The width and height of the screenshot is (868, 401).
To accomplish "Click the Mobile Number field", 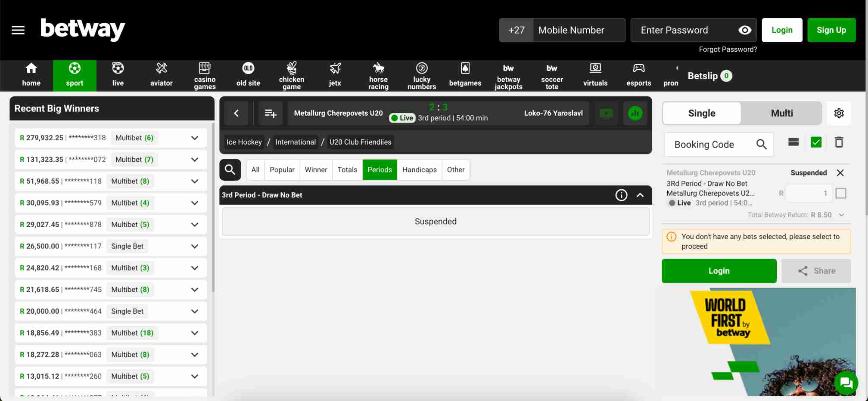I will point(579,30).
